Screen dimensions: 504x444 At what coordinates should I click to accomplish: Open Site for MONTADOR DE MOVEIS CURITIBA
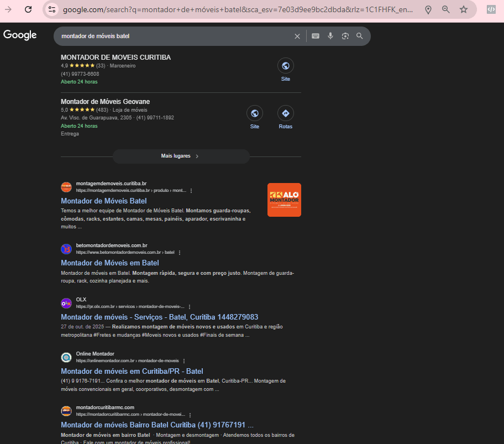pos(285,70)
